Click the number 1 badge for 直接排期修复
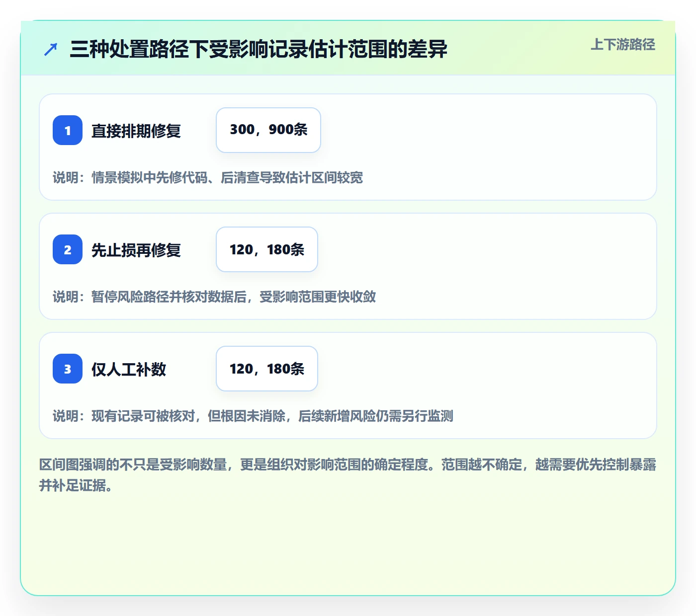Screen dimensions: 696x616 click(x=68, y=130)
